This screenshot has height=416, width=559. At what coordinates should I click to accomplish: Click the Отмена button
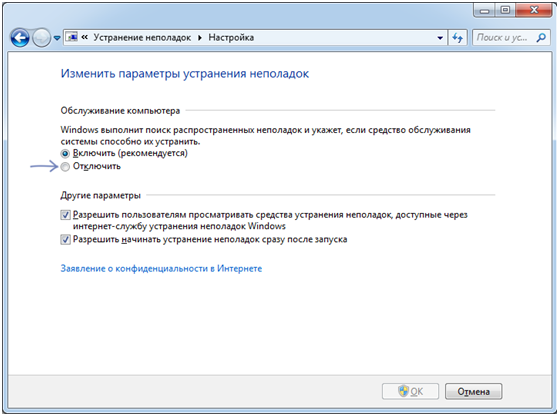[x=473, y=391]
